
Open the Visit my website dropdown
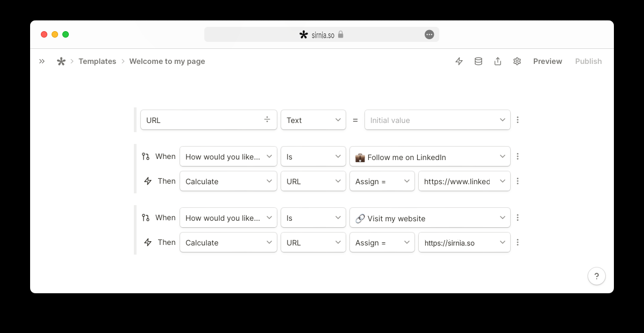click(x=430, y=218)
